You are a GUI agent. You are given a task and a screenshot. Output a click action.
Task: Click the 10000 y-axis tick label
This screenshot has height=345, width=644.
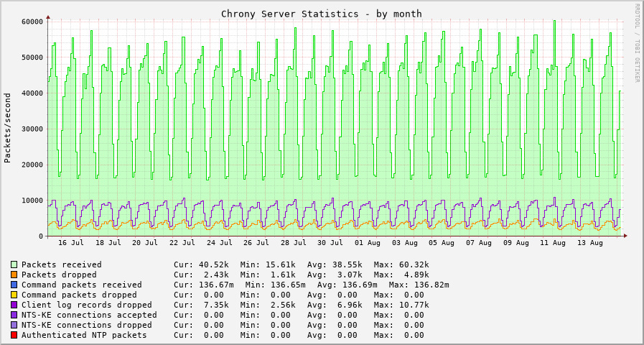32,201
